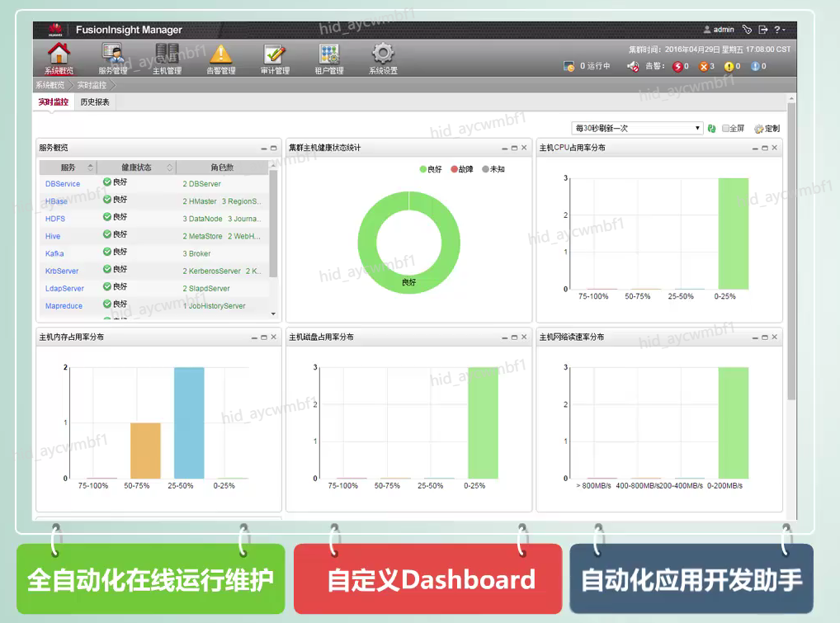Open the help question mark menu
Screen dimensions: 840x623
point(780,30)
